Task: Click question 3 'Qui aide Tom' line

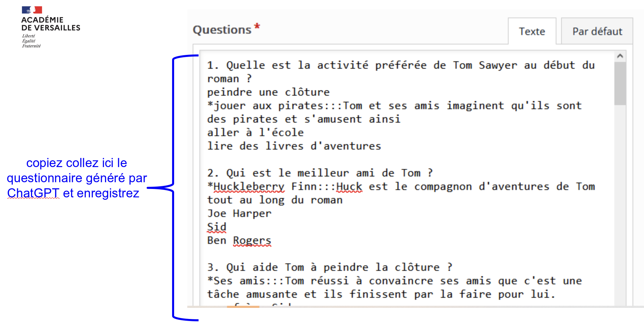Action: tap(329, 267)
